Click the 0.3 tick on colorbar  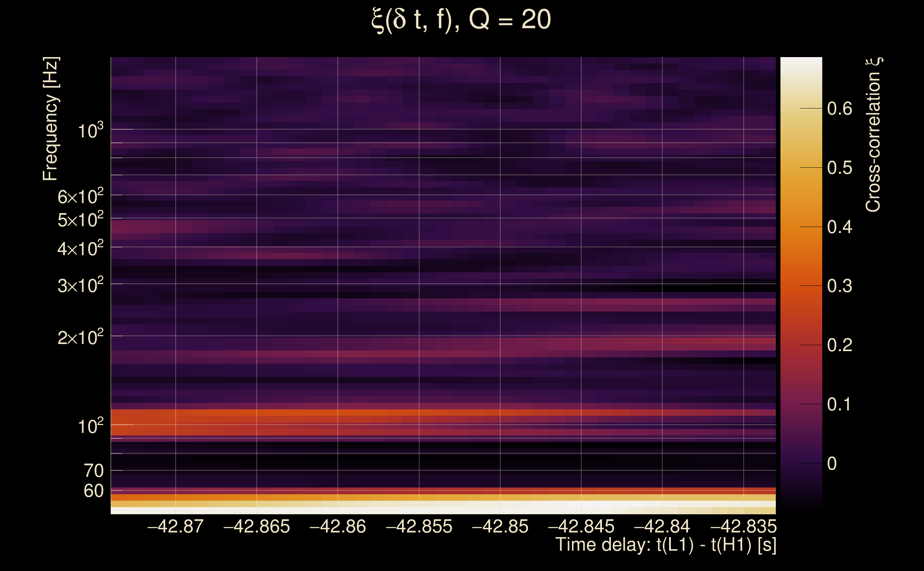tap(839, 286)
